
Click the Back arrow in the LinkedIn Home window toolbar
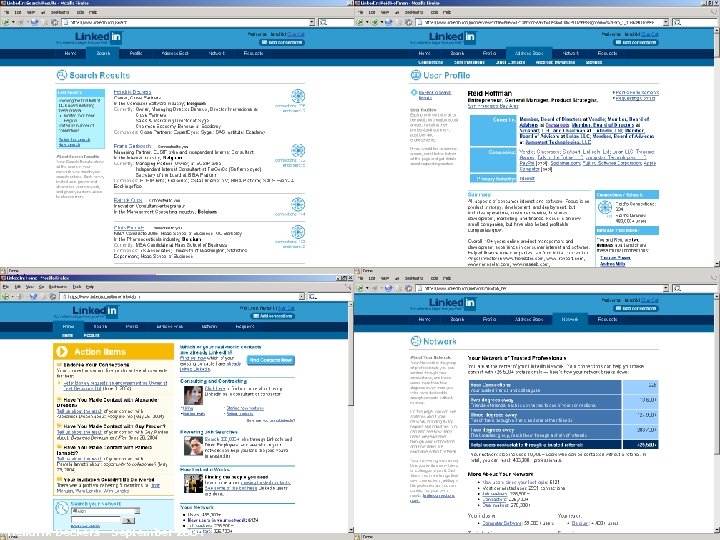pyautogui.click(x=5, y=297)
